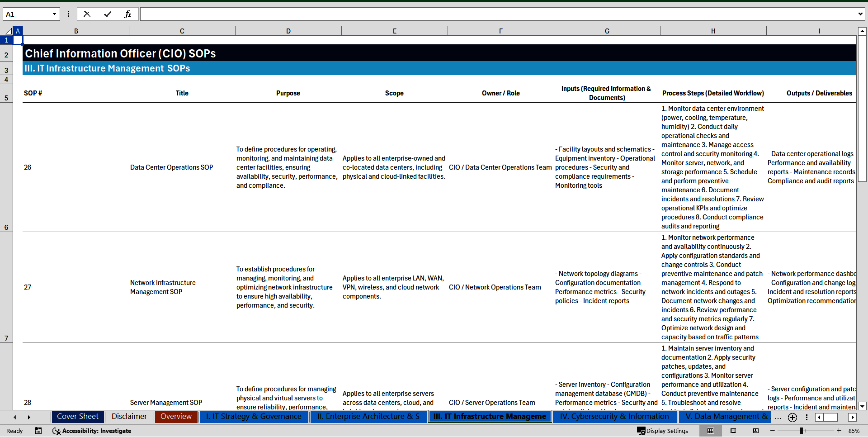Click the zoom slider handle
The height and width of the screenshot is (437, 868).
[x=802, y=431]
